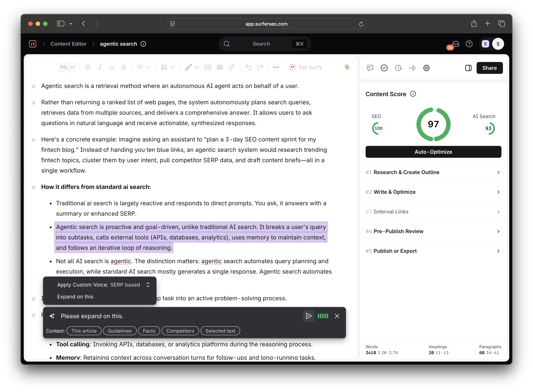Open Content Editor settings gear
This screenshot has height=392, width=533.
click(x=426, y=68)
